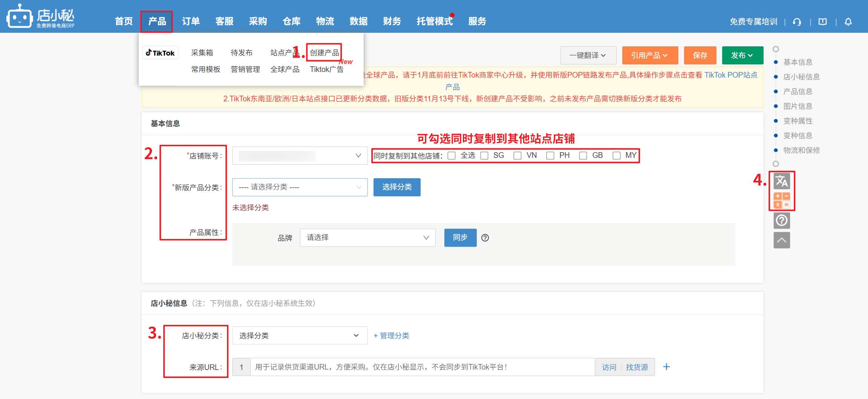The image size is (868, 399).
Task: Click the scroll-to-top arrow icon
Action: 782,240
